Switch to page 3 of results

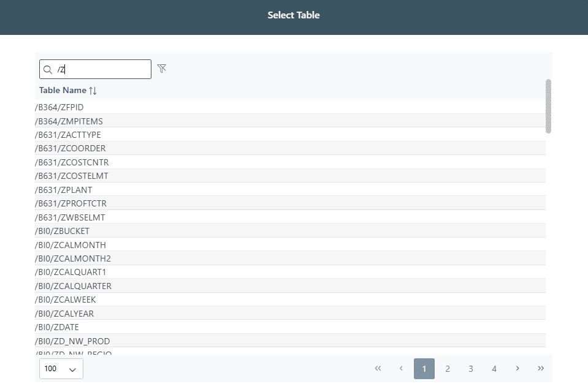coord(470,368)
